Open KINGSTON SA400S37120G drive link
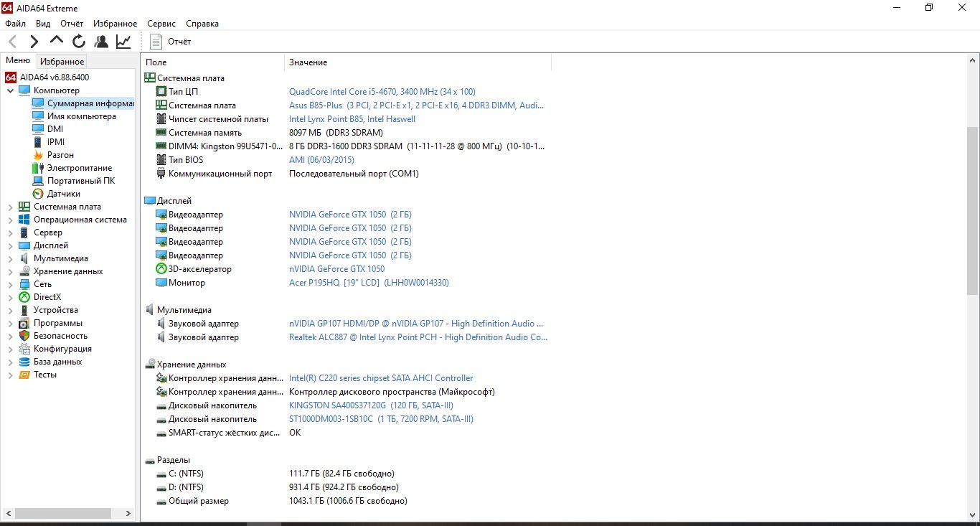 (x=371, y=405)
